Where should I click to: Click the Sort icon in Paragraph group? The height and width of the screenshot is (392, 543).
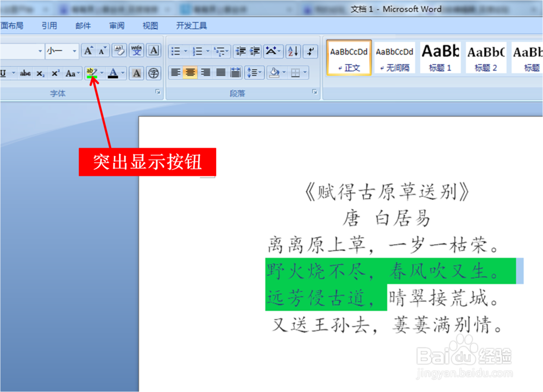(293, 50)
